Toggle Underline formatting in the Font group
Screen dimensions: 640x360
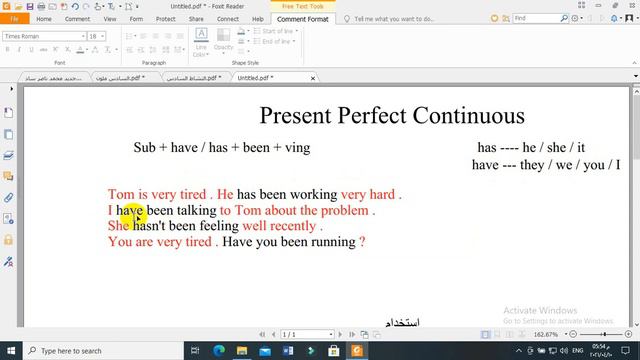31,49
